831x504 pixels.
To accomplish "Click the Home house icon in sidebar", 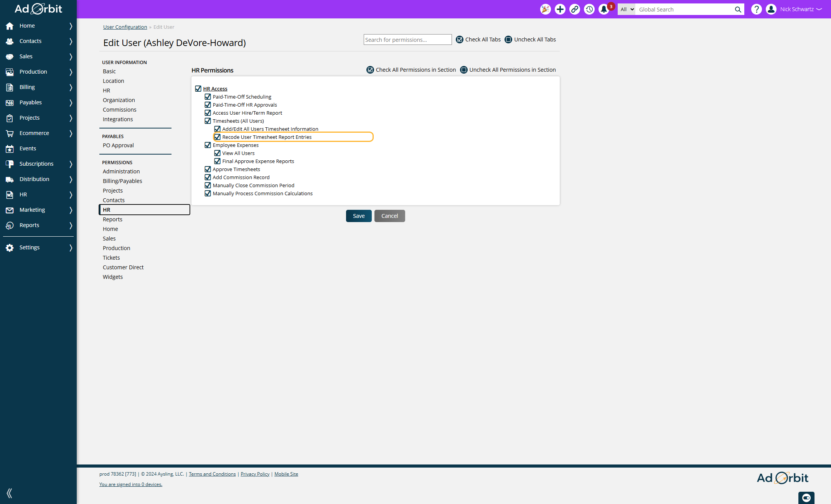I will 10,26.
